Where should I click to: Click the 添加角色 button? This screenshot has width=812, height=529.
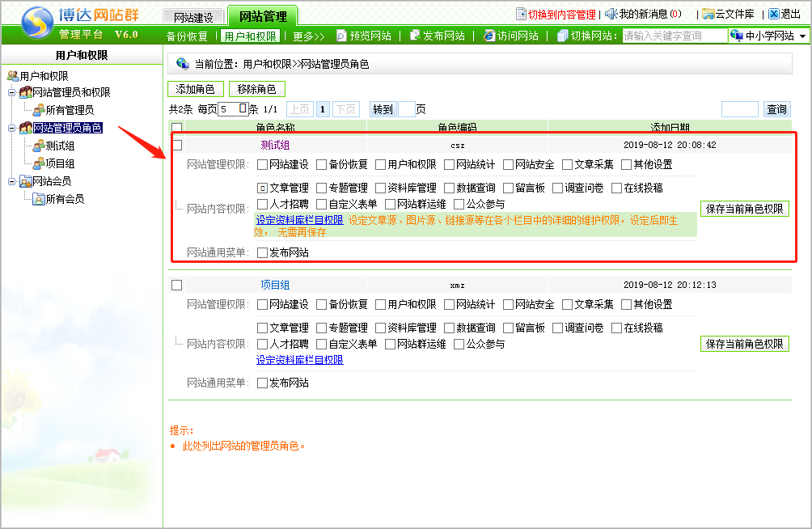pyautogui.click(x=195, y=89)
